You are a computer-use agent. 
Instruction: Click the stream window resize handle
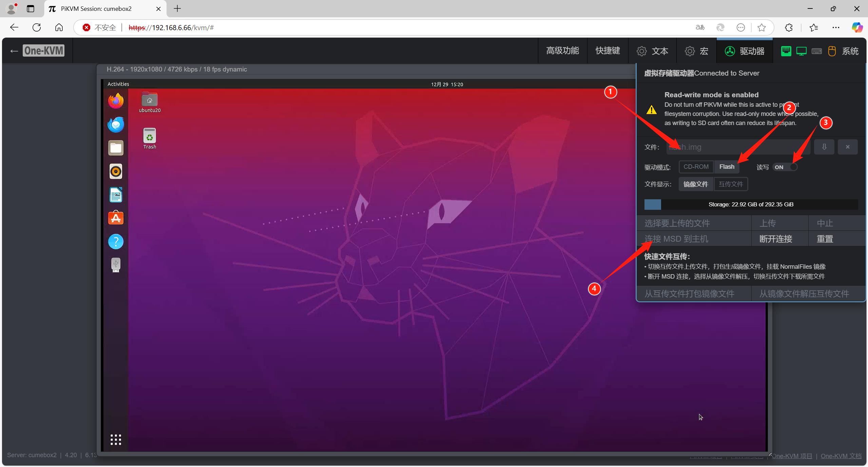770,454
